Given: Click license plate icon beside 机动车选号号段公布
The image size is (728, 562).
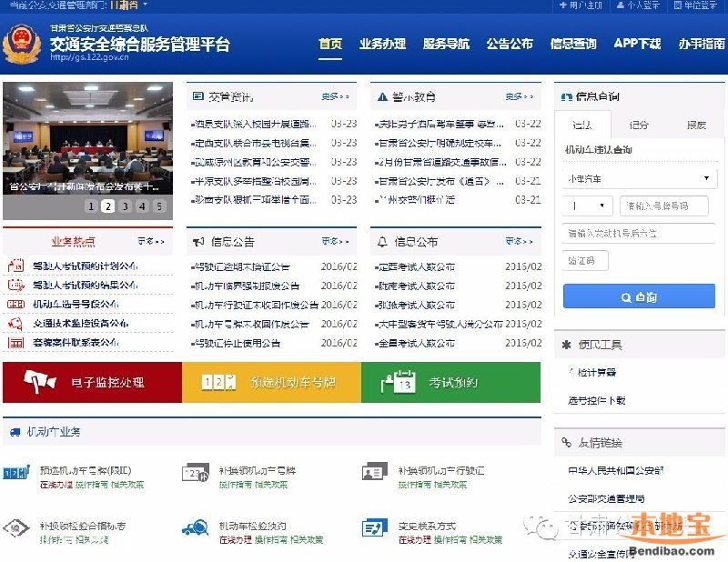Looking at the screenshot, I should 15,304.
